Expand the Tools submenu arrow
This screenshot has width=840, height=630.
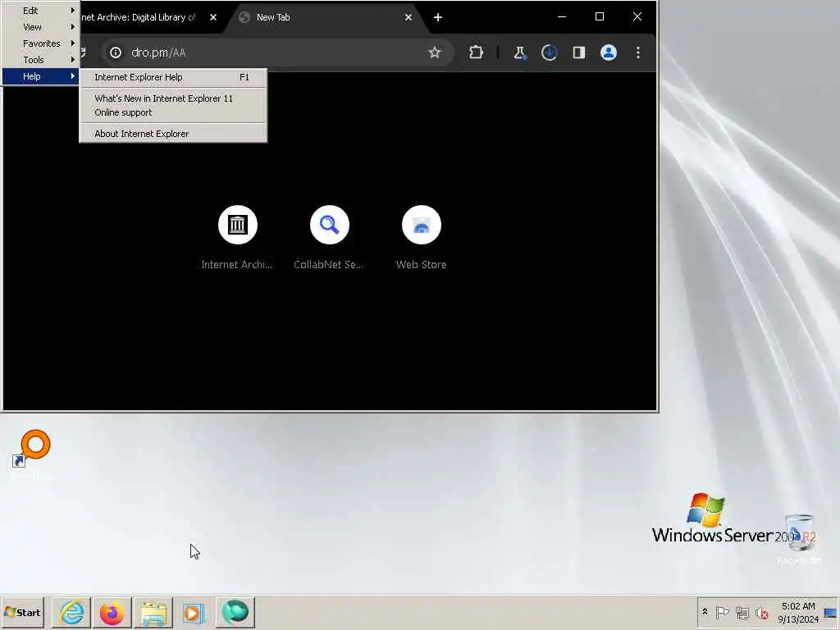(x=73, y=59)
